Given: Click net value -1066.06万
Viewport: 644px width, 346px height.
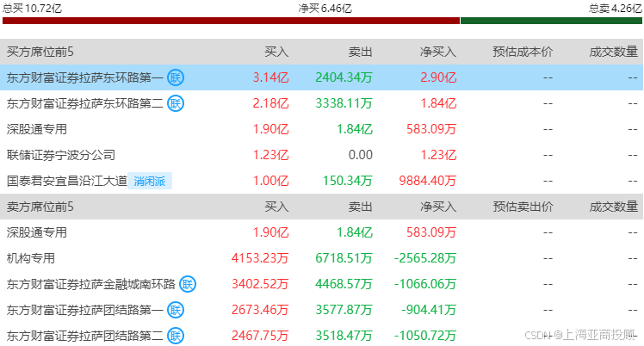Looking at the screenshot, I should point(425,284).
